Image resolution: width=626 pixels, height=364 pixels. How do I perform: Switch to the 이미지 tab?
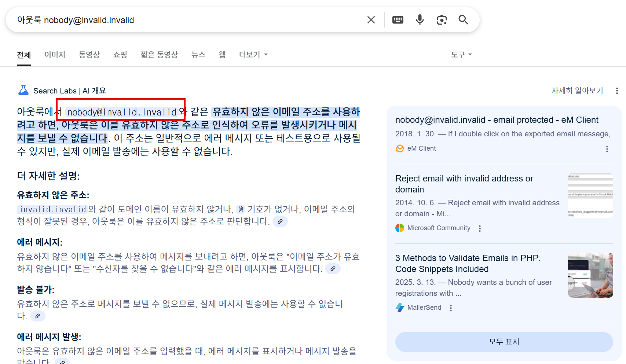coord(55,55)
